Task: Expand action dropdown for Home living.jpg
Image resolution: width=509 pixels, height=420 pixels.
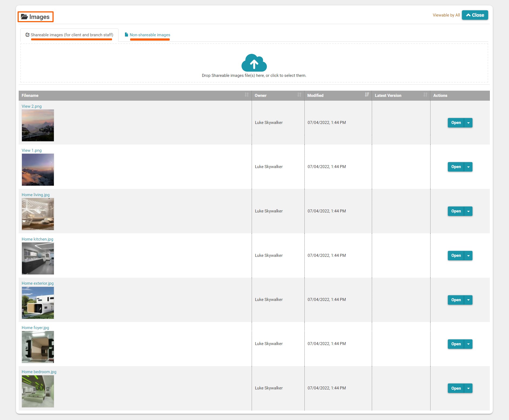Action: pos(468,211)
